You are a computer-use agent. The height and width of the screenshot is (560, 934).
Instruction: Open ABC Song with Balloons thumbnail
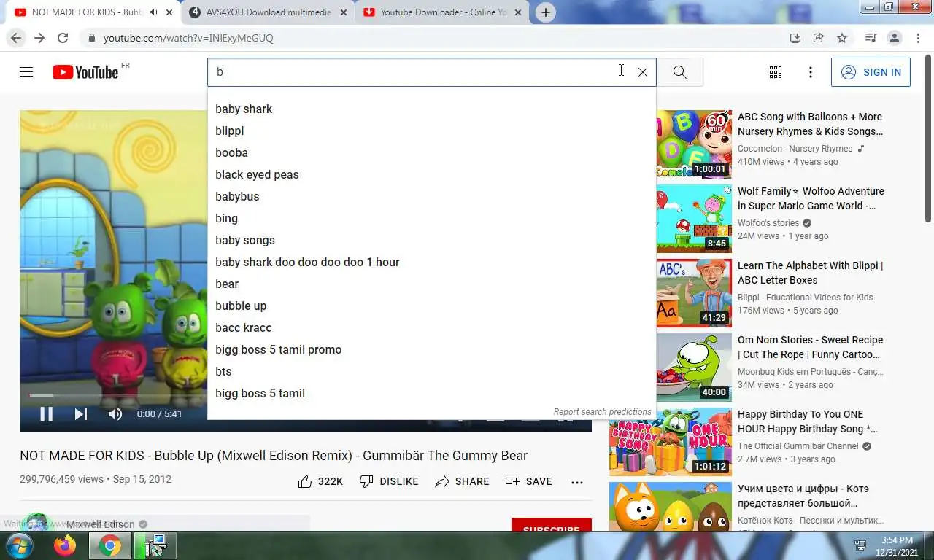[694, 144]
